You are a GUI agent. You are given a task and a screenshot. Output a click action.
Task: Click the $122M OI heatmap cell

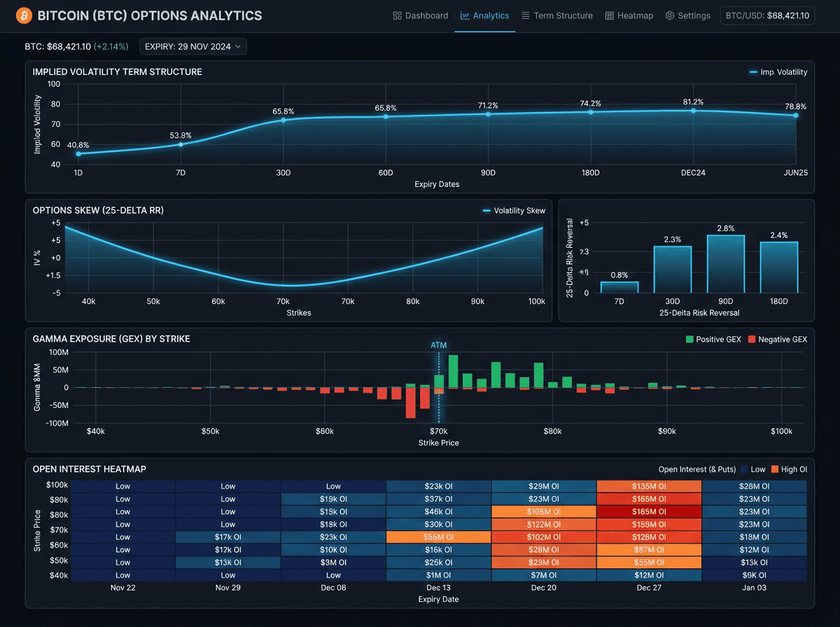[x=544, y=524]
